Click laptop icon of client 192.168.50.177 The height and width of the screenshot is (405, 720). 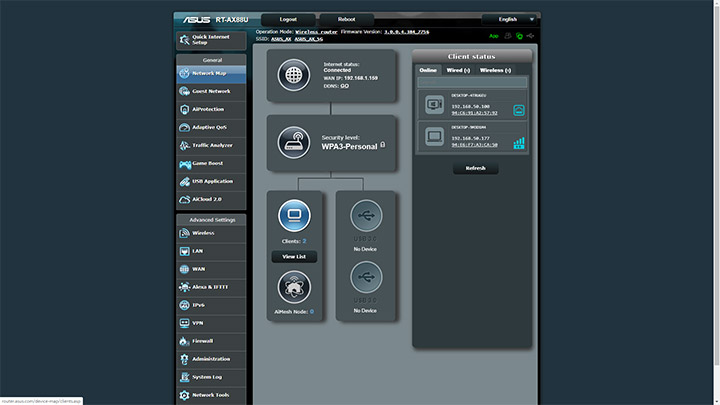(434, 136)
